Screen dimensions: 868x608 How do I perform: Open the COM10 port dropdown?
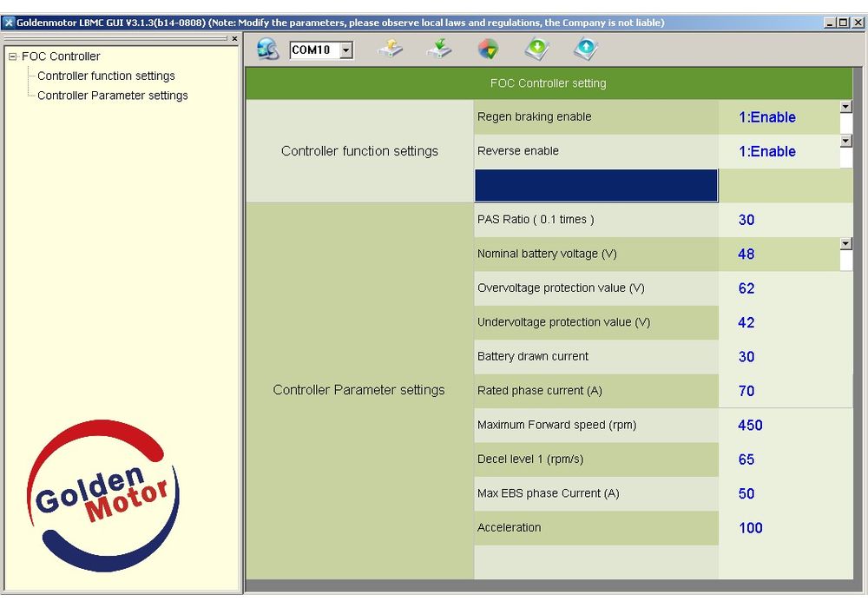pyautogui.click(x=346, y=50)
